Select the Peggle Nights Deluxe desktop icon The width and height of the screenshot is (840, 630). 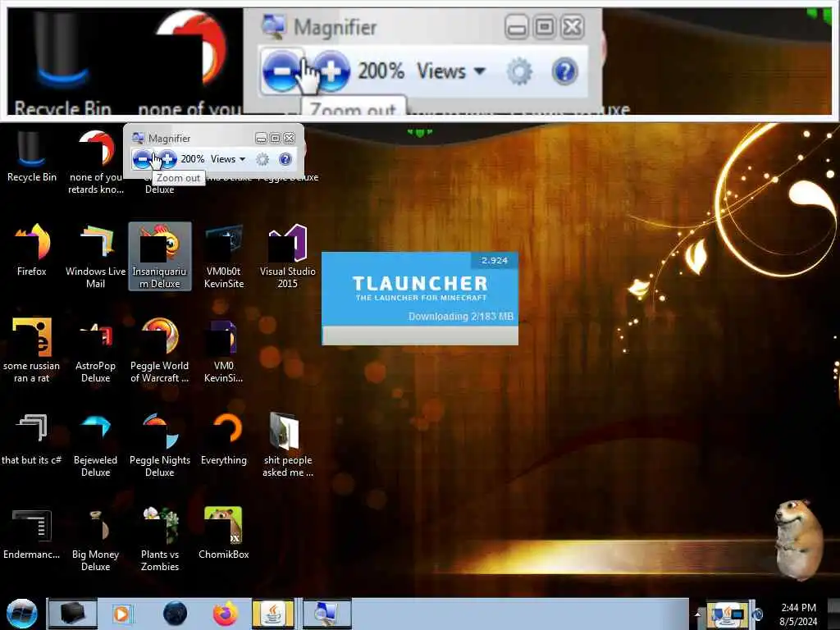(160, 445)
